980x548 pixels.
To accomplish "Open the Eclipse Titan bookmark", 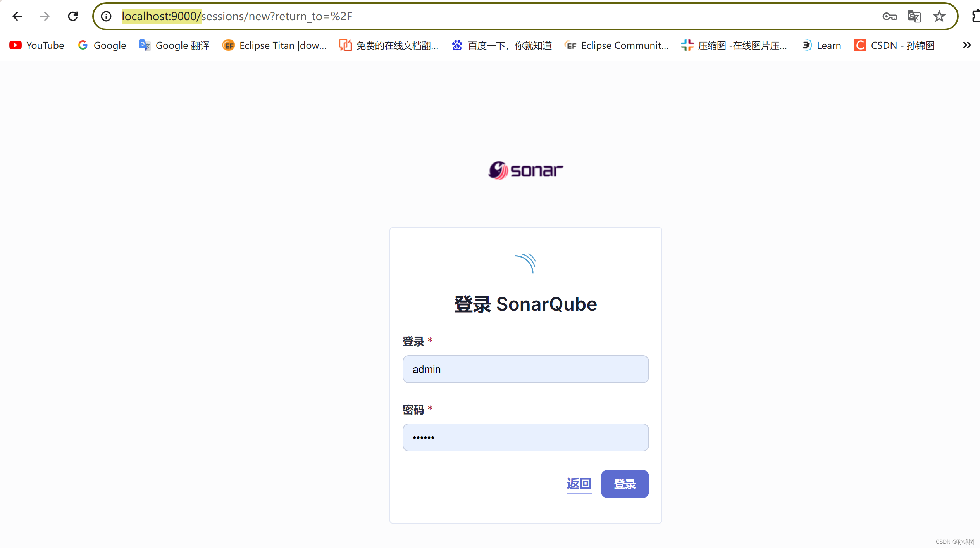I will click(275, 45).
